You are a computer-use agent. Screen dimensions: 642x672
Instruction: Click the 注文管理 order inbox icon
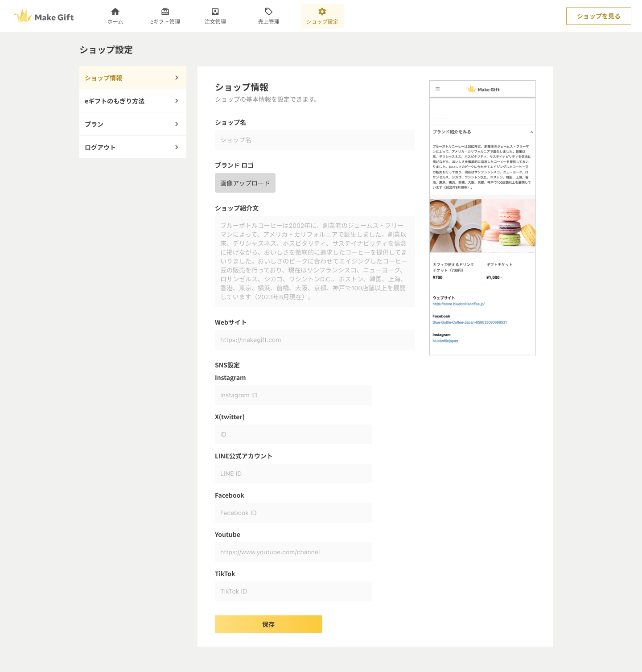[x=215, y=12]
